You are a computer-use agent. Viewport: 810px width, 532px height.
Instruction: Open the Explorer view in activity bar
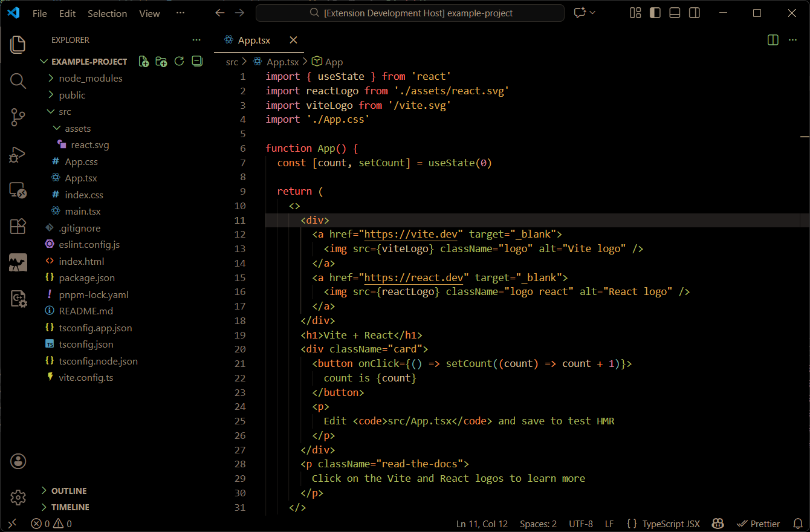pyautogui.click(x=18, y=44)
